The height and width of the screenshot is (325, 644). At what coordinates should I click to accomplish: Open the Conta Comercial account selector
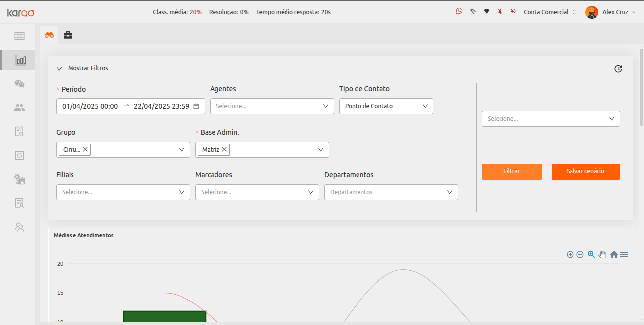coord(550,12)
